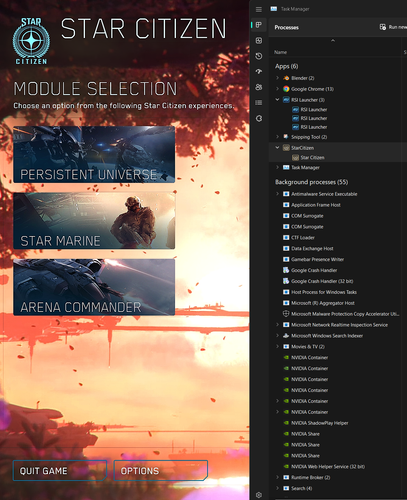Open the App history sidebar icon
The height and width of the screenshot is (500, 407).
click(x=259, y=56)
